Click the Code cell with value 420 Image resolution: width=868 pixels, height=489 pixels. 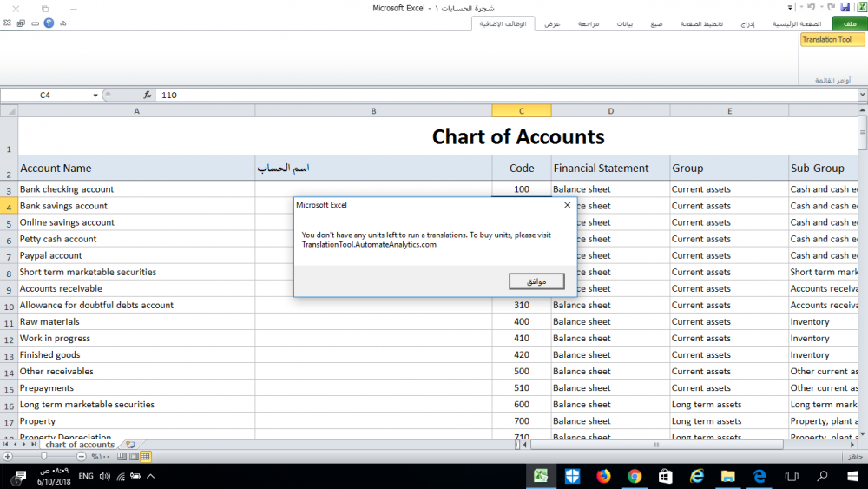[522, 355]
